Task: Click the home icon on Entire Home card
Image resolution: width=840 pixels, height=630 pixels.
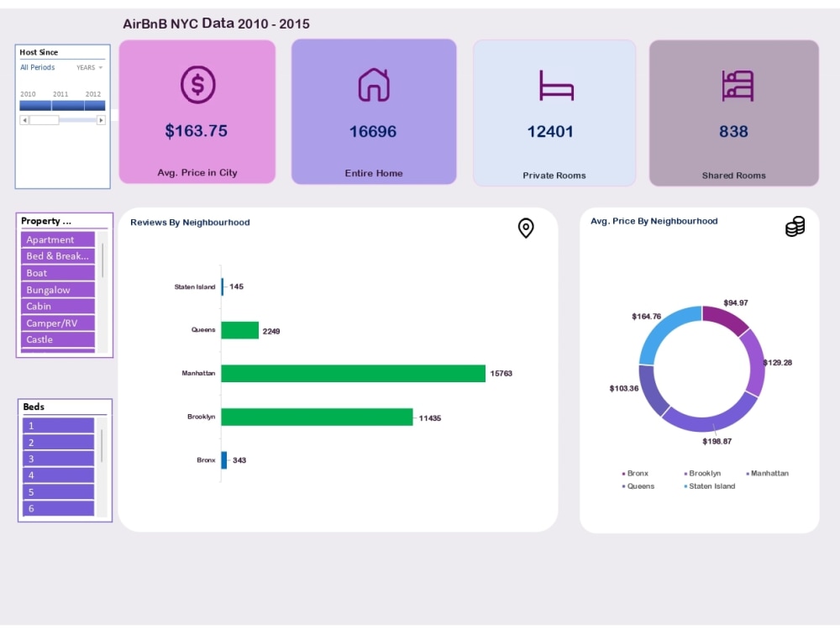Action: pos(374,84)
